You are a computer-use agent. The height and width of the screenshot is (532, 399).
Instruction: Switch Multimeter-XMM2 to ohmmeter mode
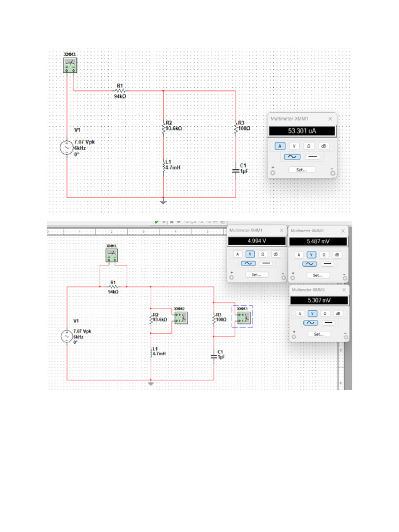click(324, 255)
